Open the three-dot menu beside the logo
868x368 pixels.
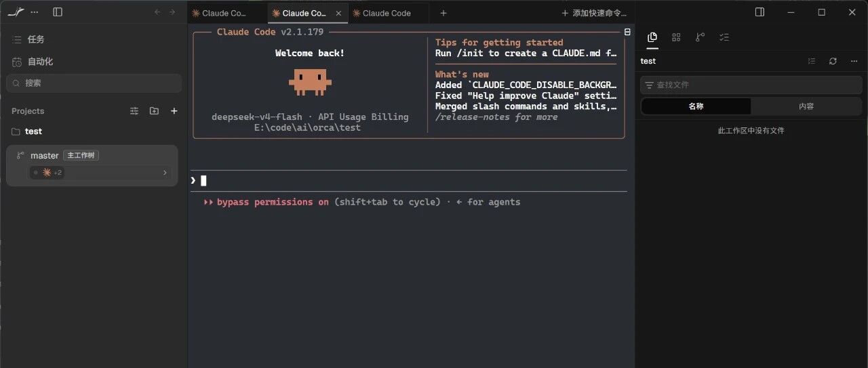(35, 12)
